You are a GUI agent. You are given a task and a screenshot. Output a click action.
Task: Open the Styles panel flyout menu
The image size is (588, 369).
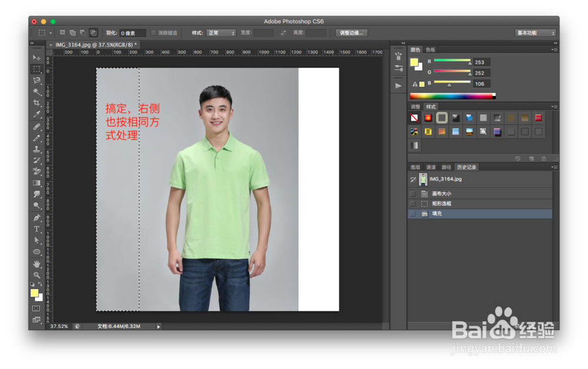pyautogui.click(x=554, y=107)
